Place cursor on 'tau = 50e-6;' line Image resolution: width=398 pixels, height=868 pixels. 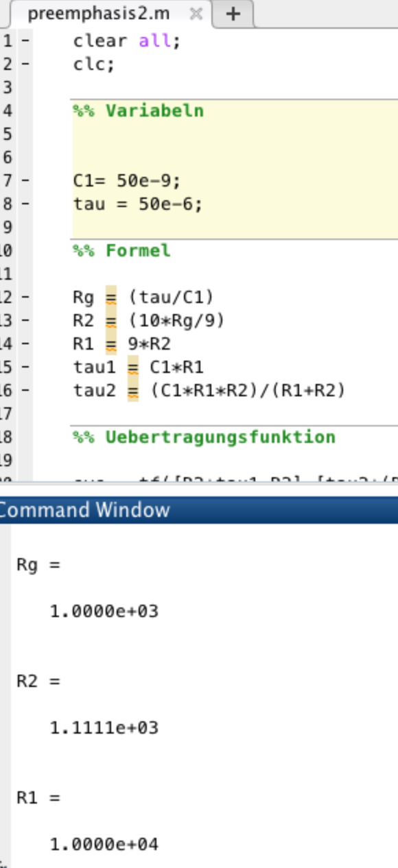[x=138, y=204]
